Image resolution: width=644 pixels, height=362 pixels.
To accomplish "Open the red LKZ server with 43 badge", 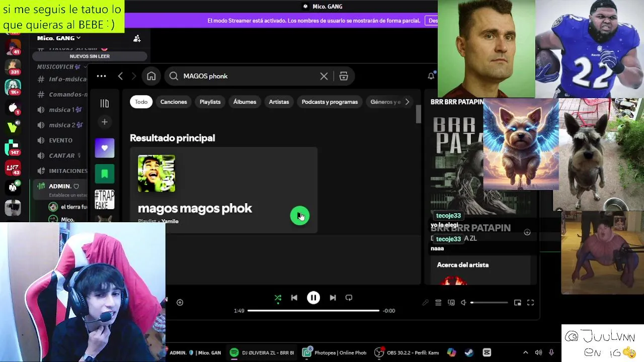I will pyautogui.click(x=13, y=167).
